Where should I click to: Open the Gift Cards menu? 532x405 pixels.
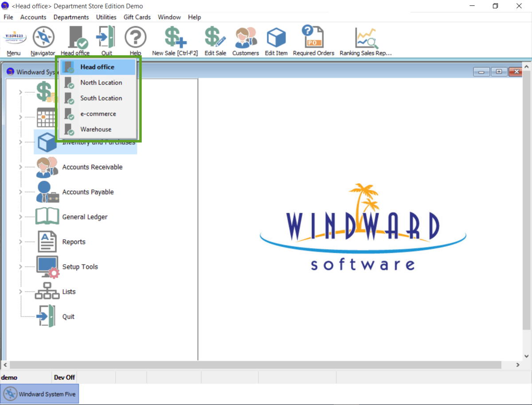click(x=137, y=17)
